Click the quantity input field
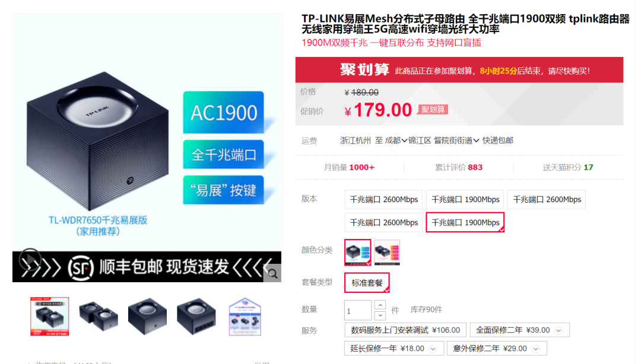Image resolution: width=641 pixels, height=364 pixels. pyautogui.click(x=358, y=311)
